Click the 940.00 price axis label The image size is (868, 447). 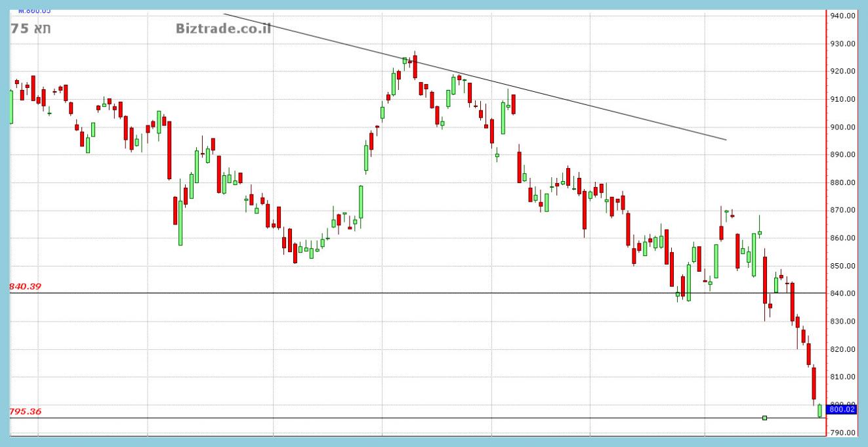[x=842, y=16]
